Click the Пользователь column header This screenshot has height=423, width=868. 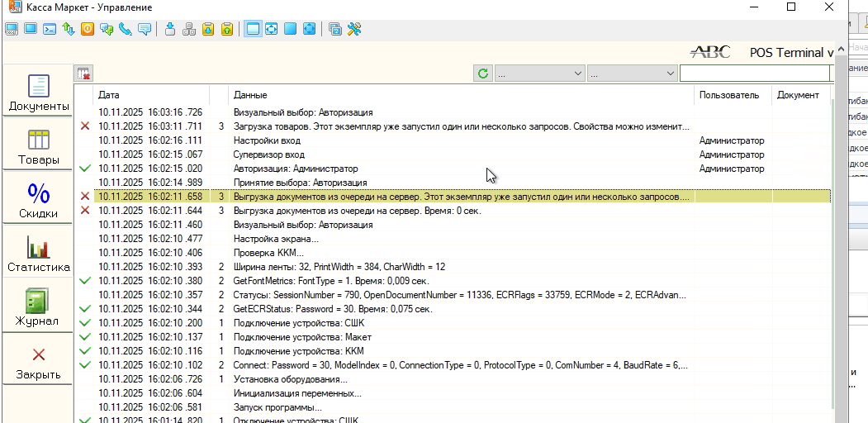pyautogui.click(x=733, y=95)
